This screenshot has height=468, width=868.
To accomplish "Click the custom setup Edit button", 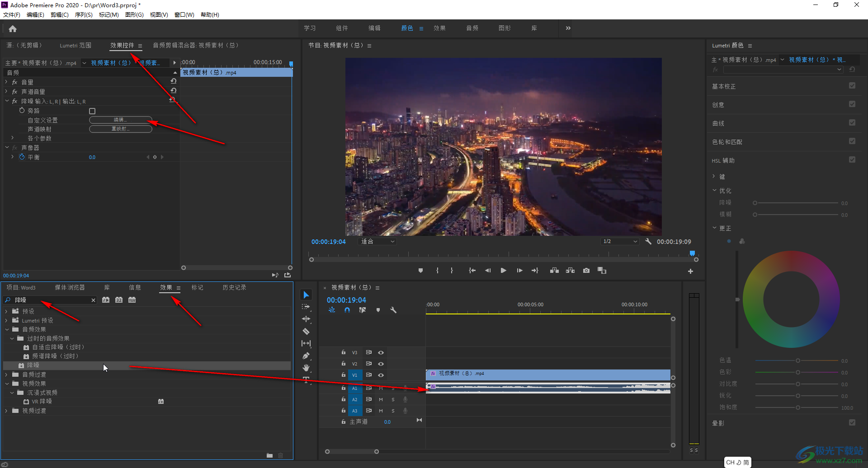I will pyautogui.click(x=120, y=120).
